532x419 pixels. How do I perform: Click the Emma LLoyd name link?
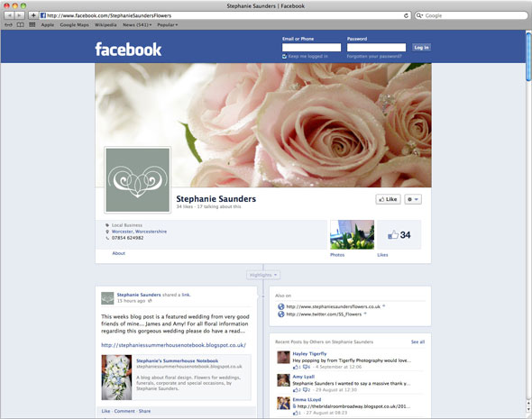point(307,400)
